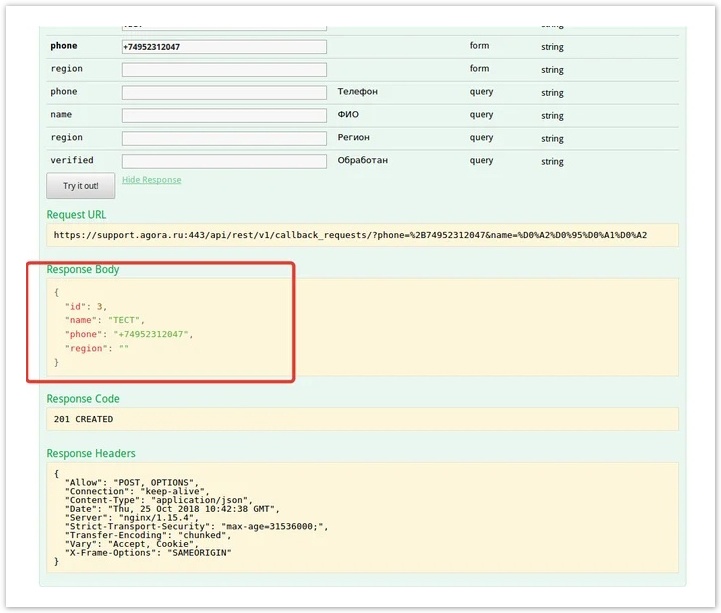721x613 pixels.
Task: Click the verified field beside Обработан
Action: click(x=224, y=161)
